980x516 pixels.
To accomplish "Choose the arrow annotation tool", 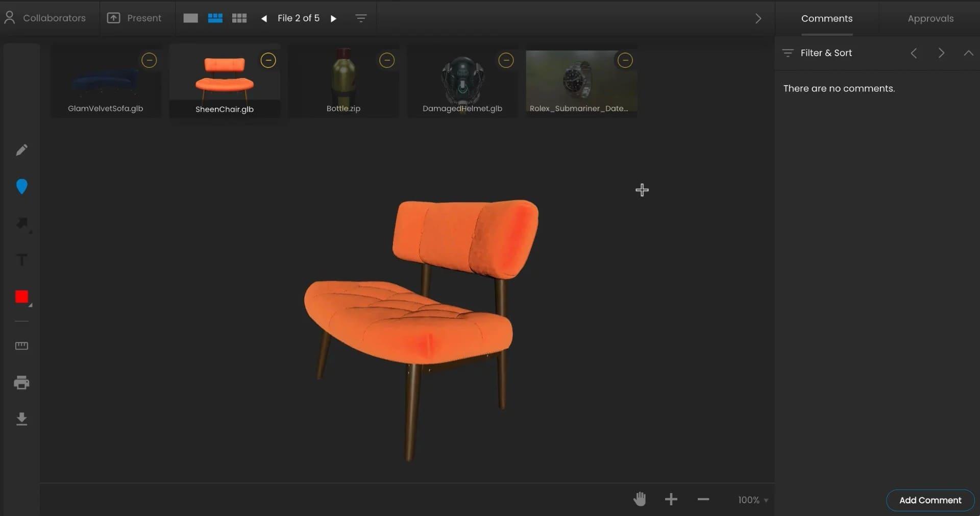I will [x=22, y=224].
